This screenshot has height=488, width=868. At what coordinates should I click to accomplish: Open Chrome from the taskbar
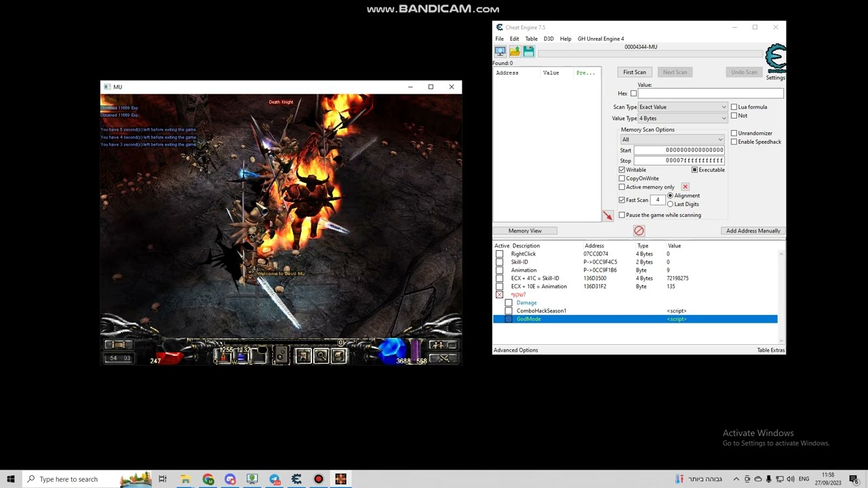pos(208,479)
